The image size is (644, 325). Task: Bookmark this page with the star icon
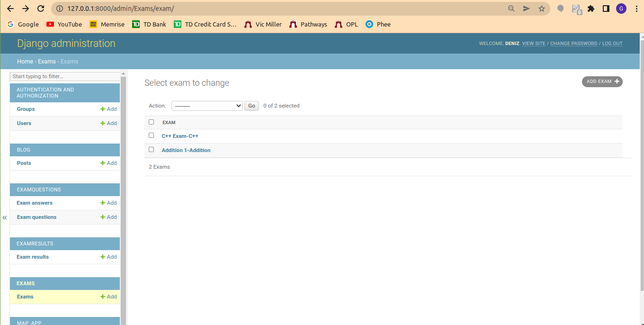coord(541,9)
